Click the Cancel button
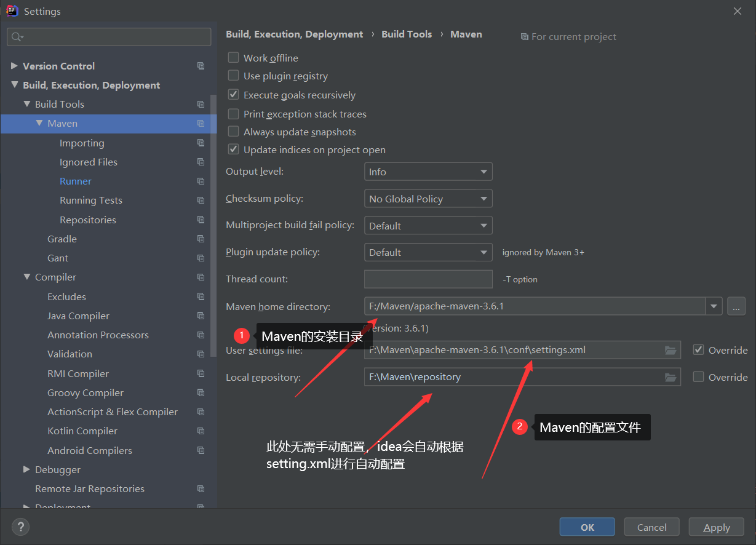This screenshot has height=545, width=756. [652, 527]
